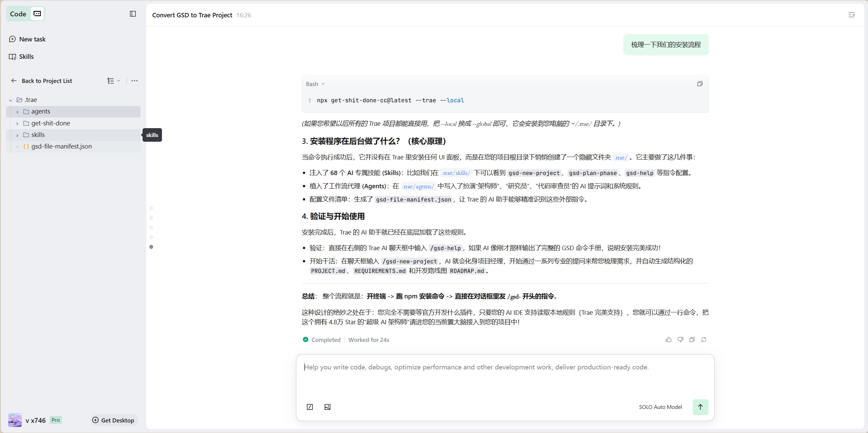Viewport: 868px width, 433px height.
Task: Toggle the Code mode switch
Action: [x=37, y=14]
